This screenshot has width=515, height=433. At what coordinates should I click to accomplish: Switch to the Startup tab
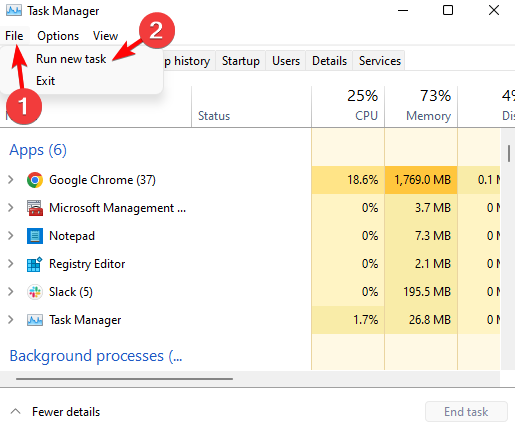[241, 61]
